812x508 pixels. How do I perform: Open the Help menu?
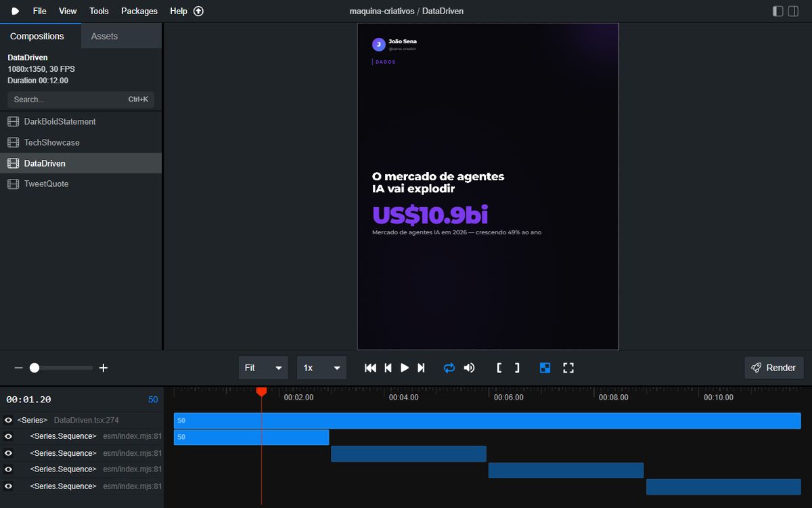pyautogui.click(x=179, y=11)
